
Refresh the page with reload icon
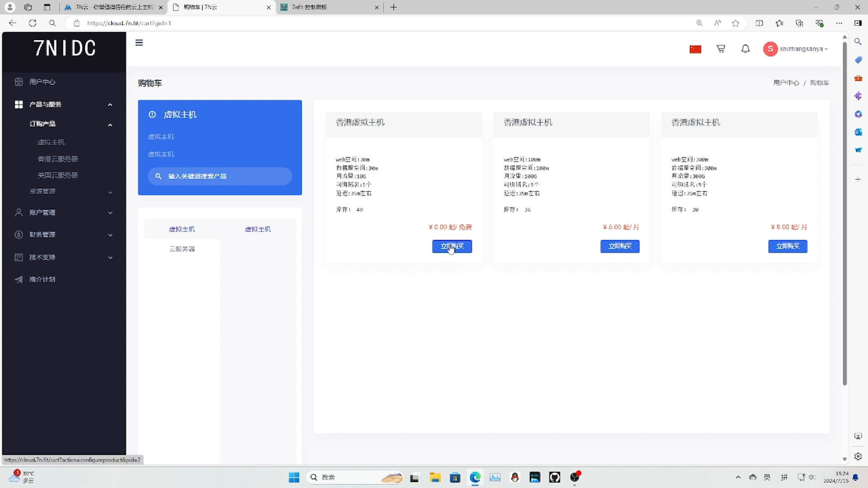[x=33, y=23]
